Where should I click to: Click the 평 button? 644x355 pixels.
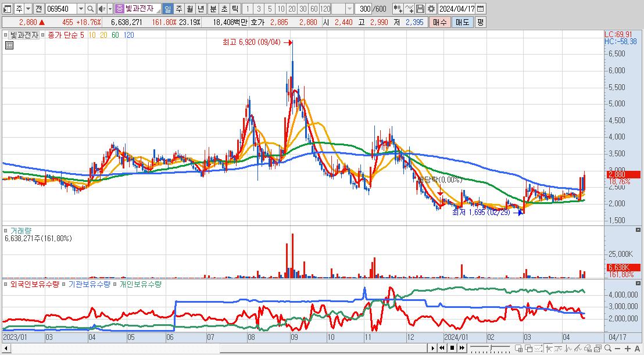(x=480, y=22)
